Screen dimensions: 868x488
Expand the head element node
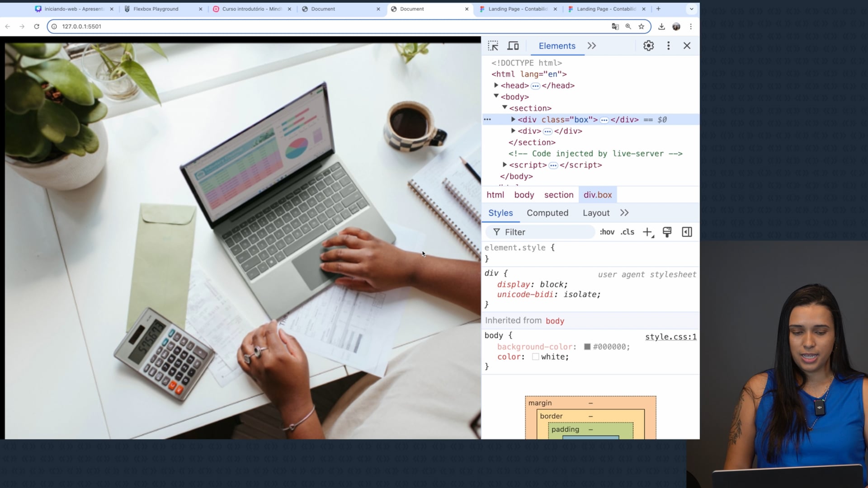click(x=496, y=85)
